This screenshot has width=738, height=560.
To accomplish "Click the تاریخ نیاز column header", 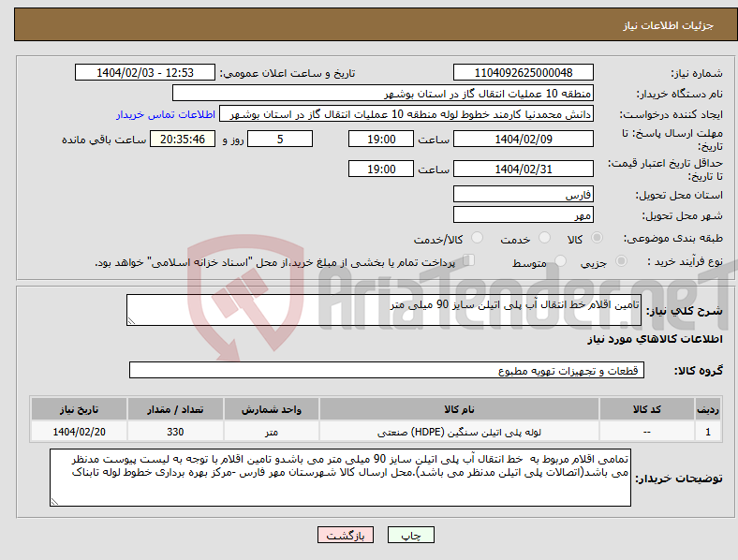I will click(79, 409).
